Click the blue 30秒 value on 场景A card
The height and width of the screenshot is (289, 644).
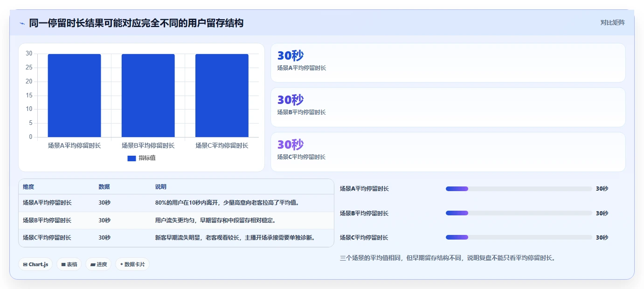click(291, 56)
